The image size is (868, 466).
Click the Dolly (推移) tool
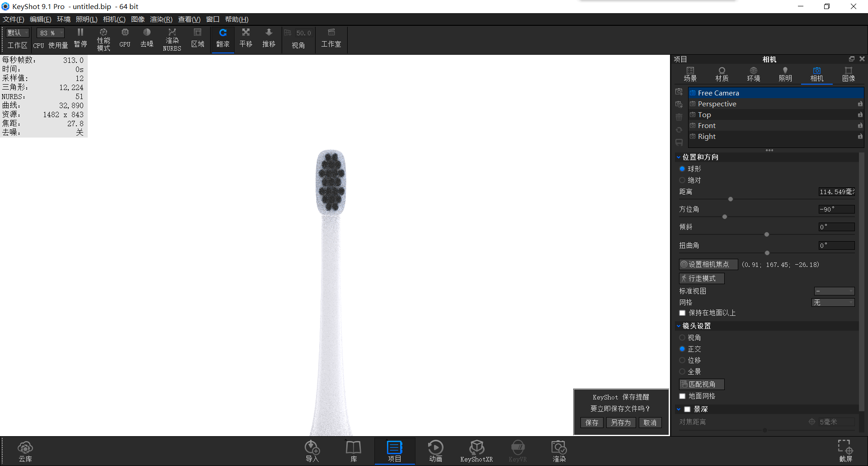pyautogui.click(x=269, y=38)
